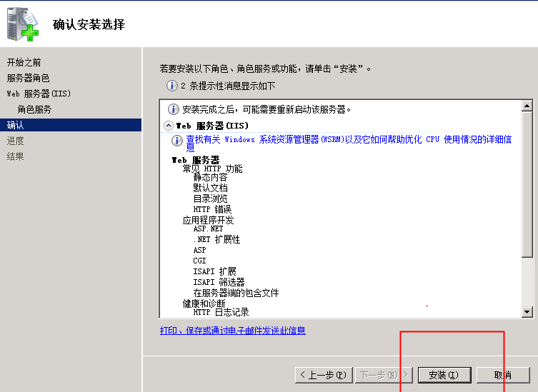Click the info icon beside "2 条提示性消息显示如下"
The width and height of the screenshot is (538, 392).
click(171, 86)
